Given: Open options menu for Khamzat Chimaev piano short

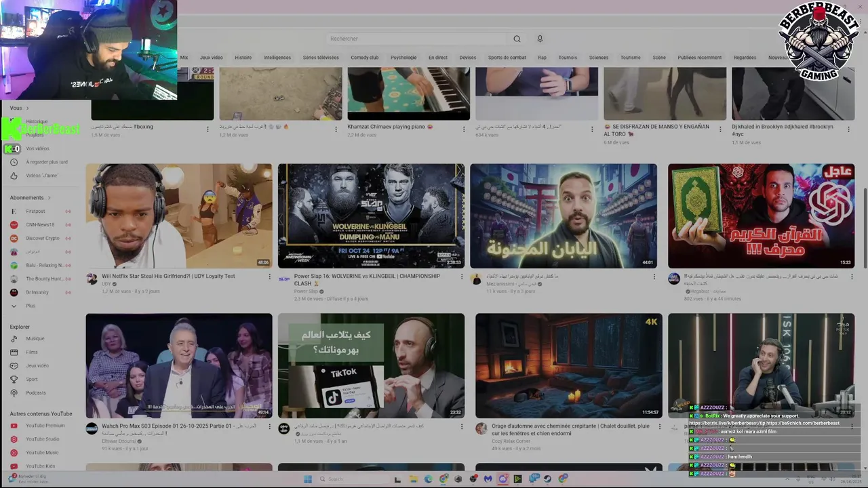Looking at the screenshot, I should coord(464,129).
